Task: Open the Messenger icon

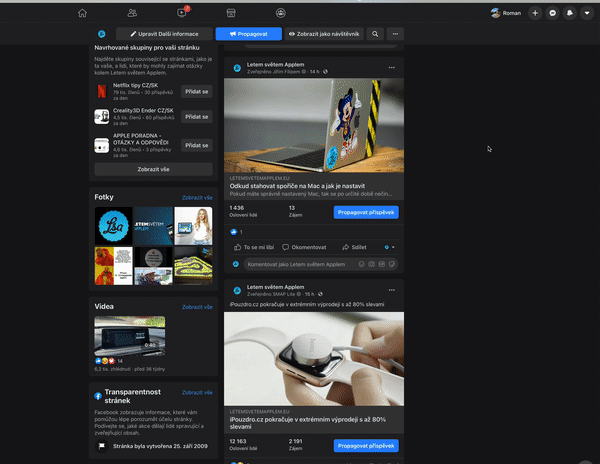Action: pos(552,13)
